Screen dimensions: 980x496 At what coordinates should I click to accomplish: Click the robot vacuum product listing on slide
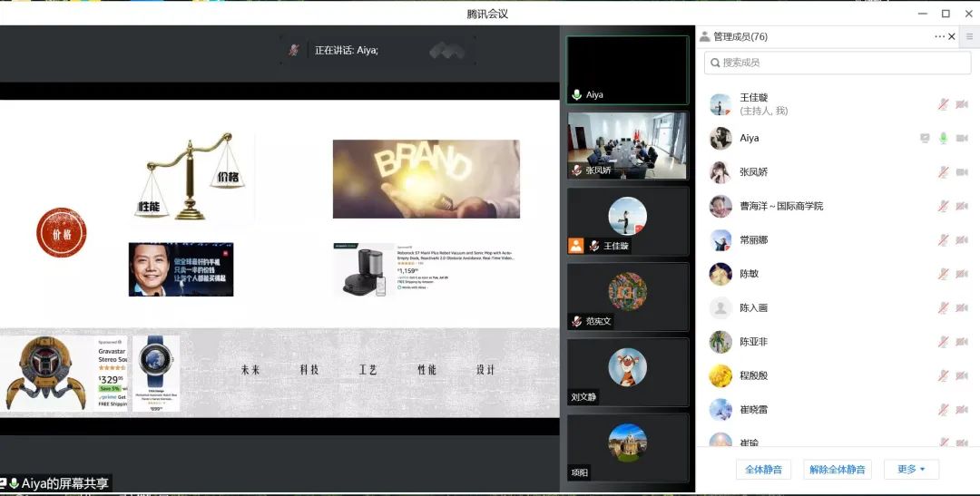coord(425,270)
